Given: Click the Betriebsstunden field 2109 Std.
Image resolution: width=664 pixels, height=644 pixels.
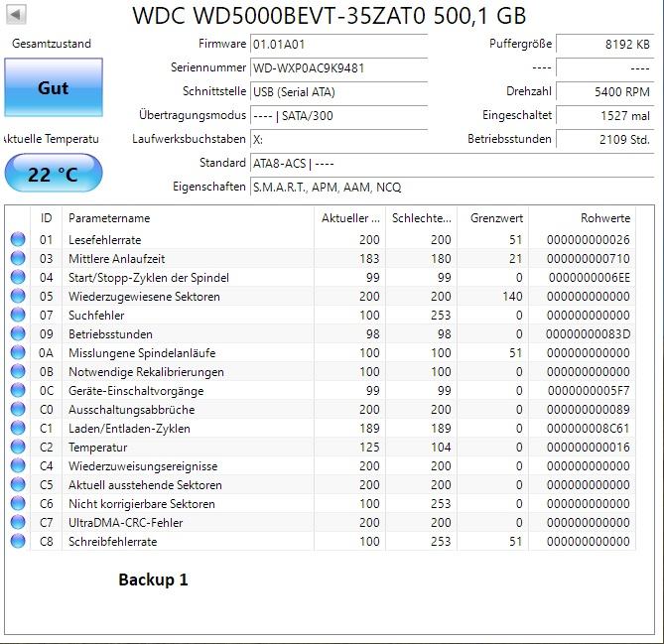Looking at the screenshot, I should 605,139.
